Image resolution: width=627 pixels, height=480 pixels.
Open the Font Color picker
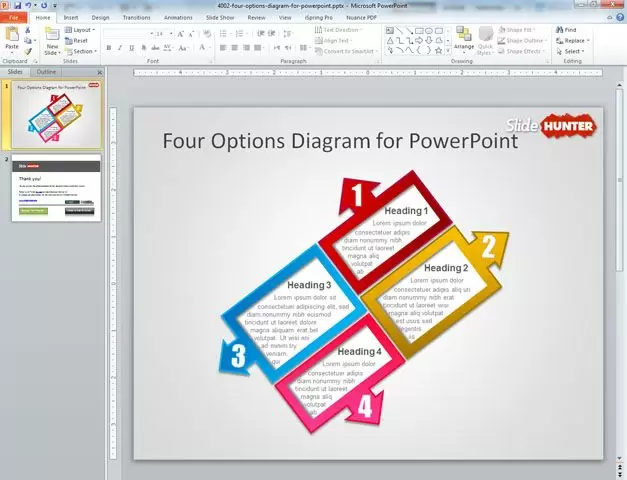tap(201, 47)
